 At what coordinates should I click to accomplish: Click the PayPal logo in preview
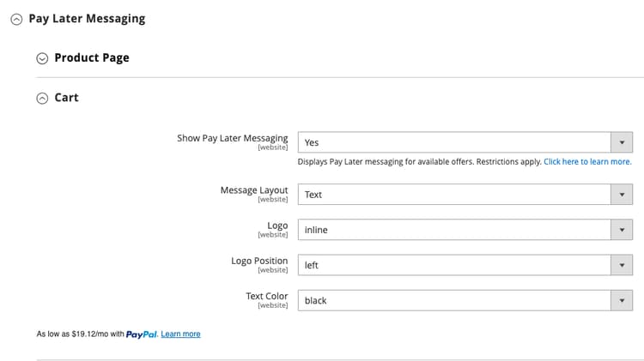point(142,334)
